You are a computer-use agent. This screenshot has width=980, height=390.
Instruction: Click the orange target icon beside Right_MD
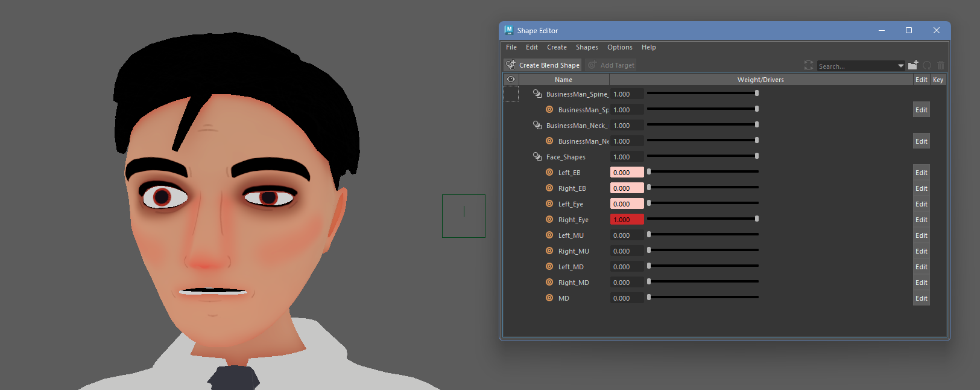[549, 282]
